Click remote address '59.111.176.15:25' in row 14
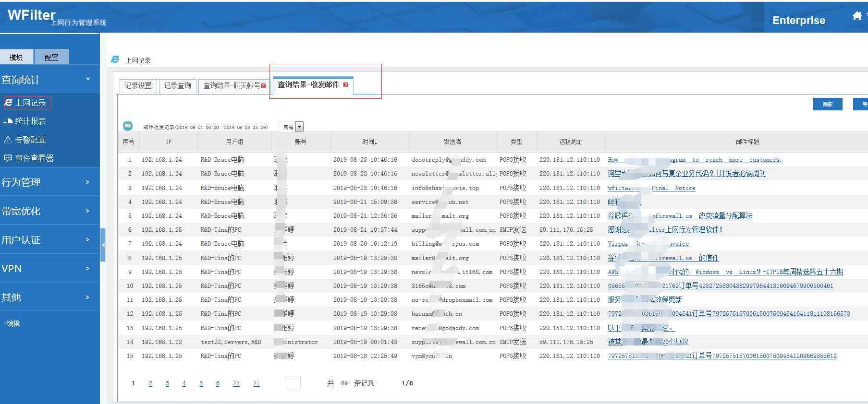 click(566, 342)
